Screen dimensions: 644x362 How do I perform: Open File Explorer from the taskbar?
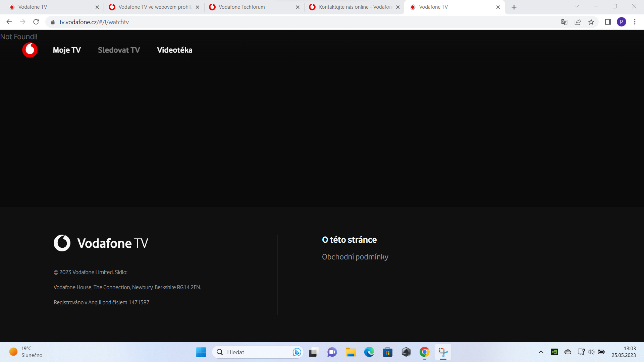351,352
